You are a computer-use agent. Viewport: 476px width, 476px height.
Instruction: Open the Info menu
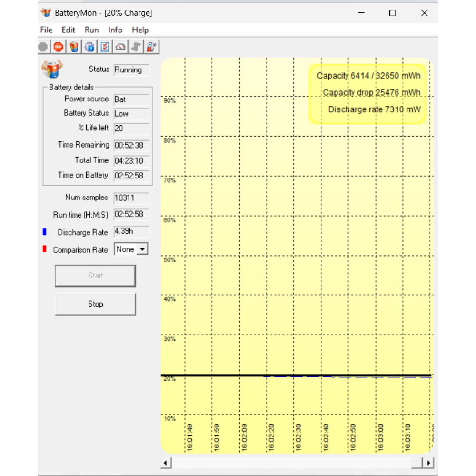[115, 30]
